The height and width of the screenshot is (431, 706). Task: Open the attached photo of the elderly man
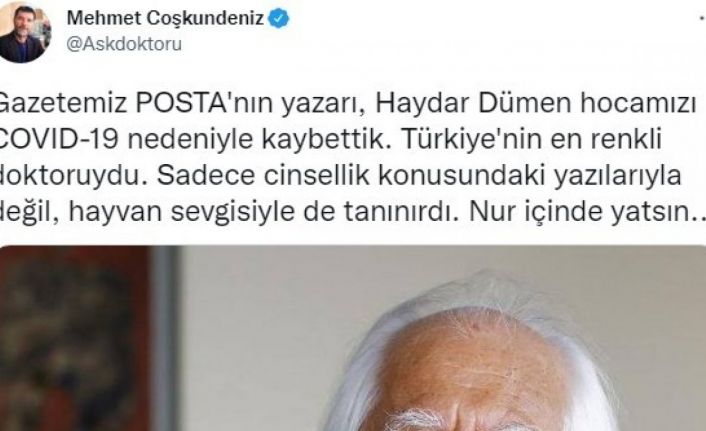click(x=353, y=338)
